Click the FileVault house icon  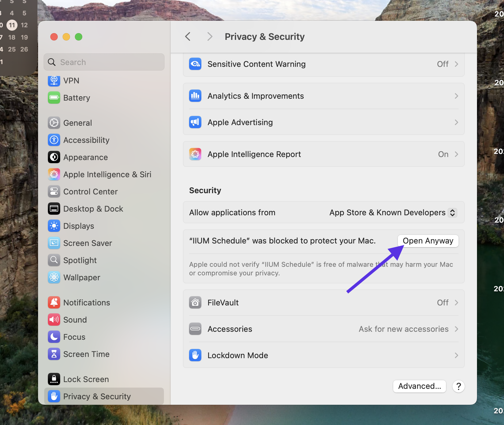(x=195, y=303)
